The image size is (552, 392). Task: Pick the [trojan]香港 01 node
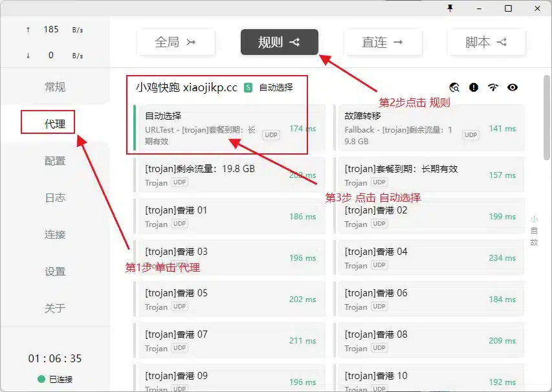click(x=229, y=217)
